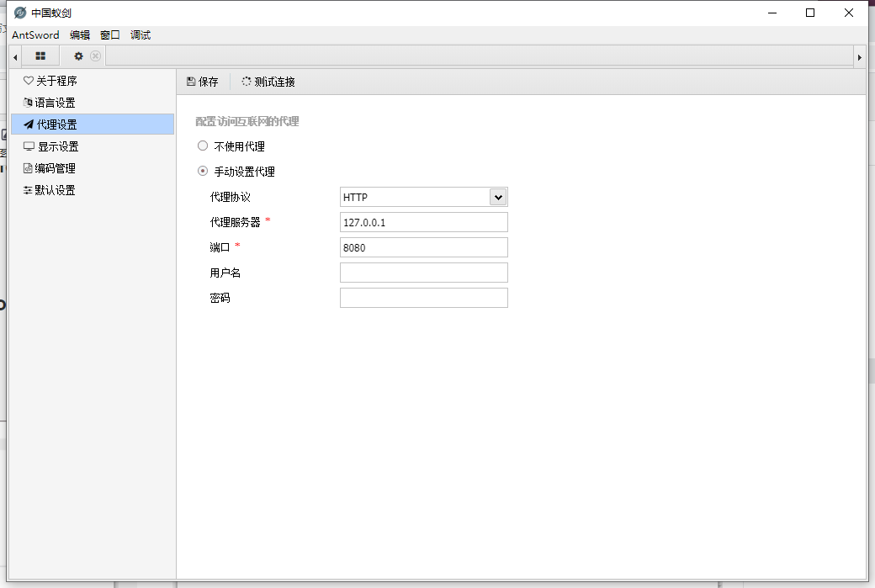The width and height of the screenshot is (875, 588).
Task: Minimize the 中国蚁剑 window
Action: coord(772,13)
